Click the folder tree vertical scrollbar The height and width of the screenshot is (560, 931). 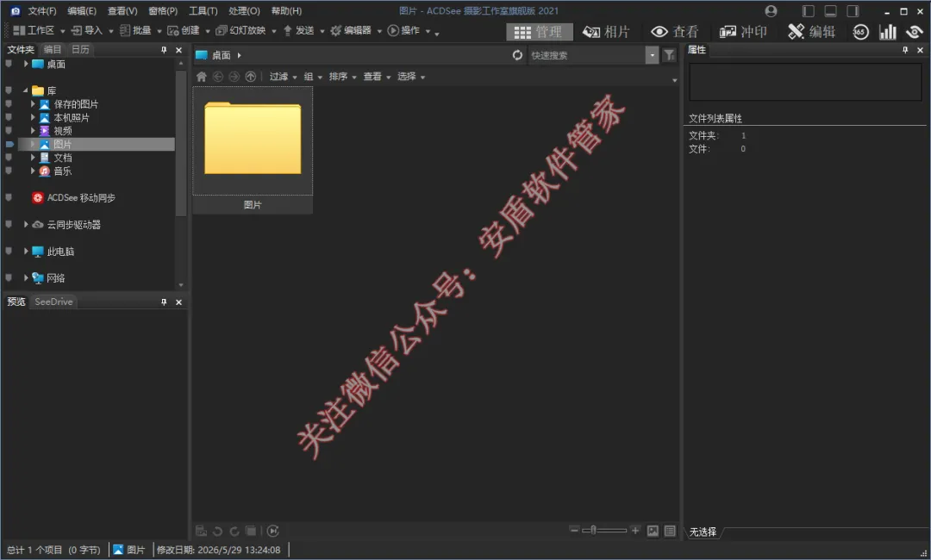(x=180, y=142)
